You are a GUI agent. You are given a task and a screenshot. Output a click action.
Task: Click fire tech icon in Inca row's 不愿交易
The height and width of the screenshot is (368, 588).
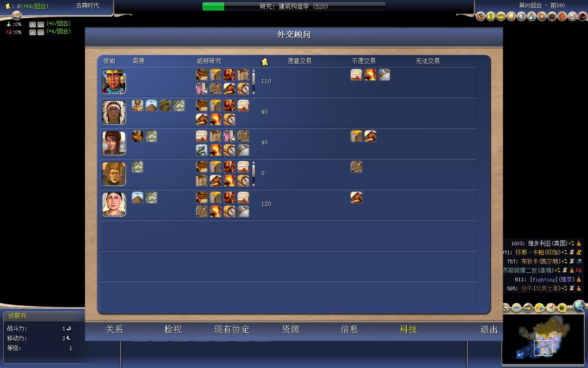click(x=370, y=75)
